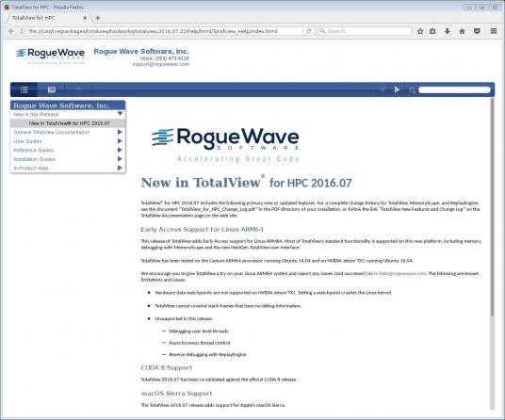Go back with the browser back arrow
505x420 pixels.
[11, 31]
